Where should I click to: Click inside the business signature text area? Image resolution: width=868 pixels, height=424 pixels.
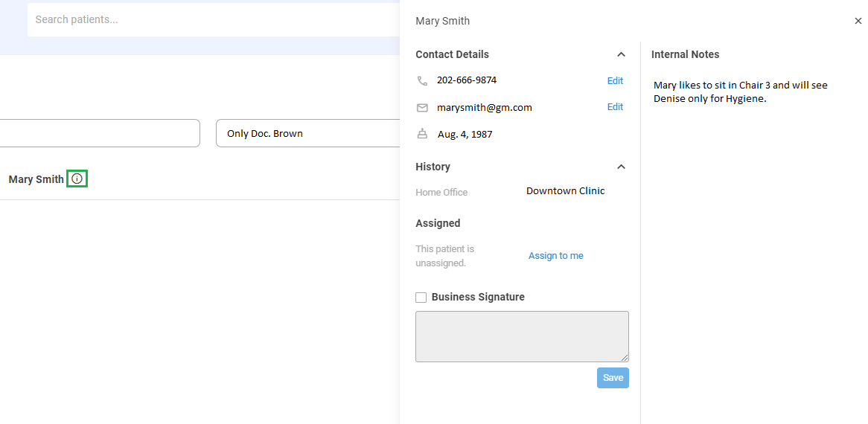click(521, 336)
